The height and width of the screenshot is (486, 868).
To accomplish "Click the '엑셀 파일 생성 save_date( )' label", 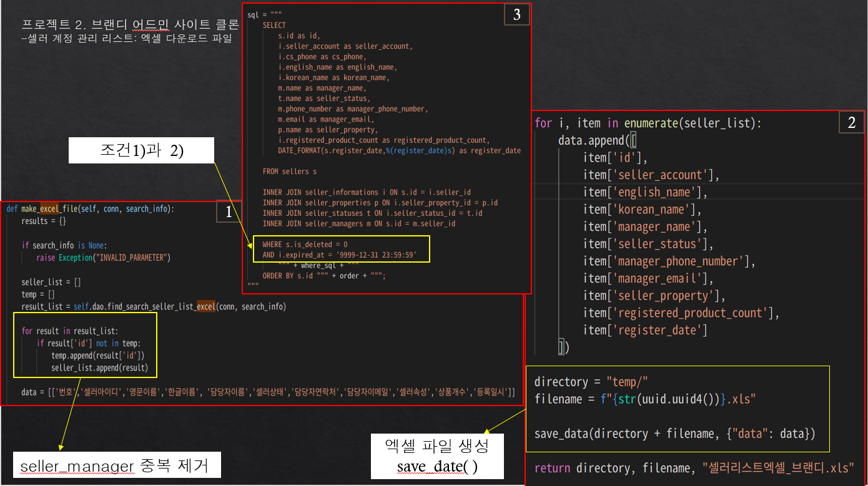I will [x=437, y=456].
